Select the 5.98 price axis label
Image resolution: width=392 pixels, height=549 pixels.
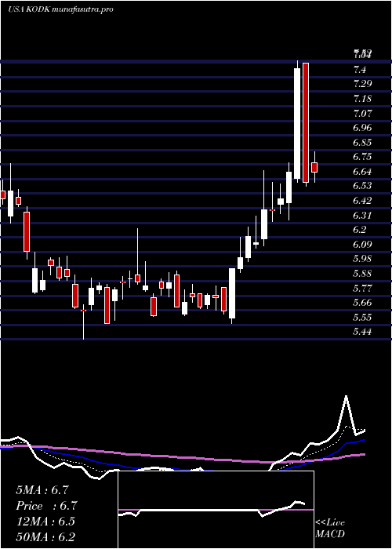362,258
